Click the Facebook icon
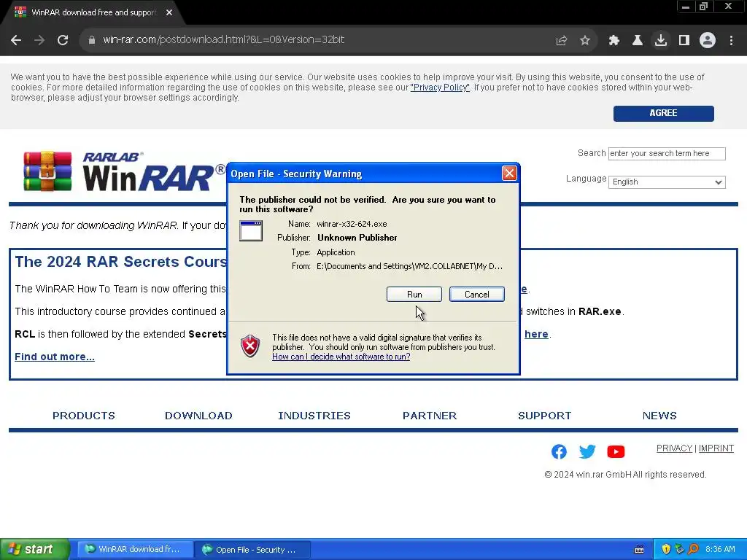 (559, 451)
